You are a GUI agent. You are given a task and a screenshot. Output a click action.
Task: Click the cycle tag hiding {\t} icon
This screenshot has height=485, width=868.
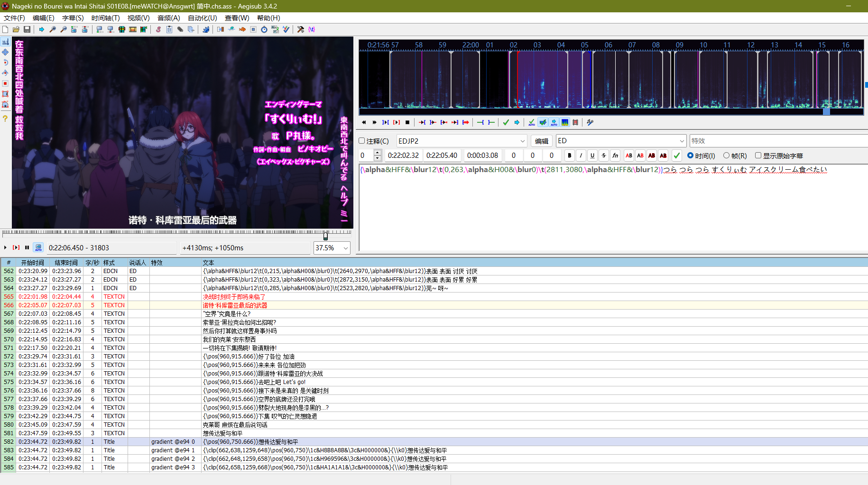click(x=312, y=29)
